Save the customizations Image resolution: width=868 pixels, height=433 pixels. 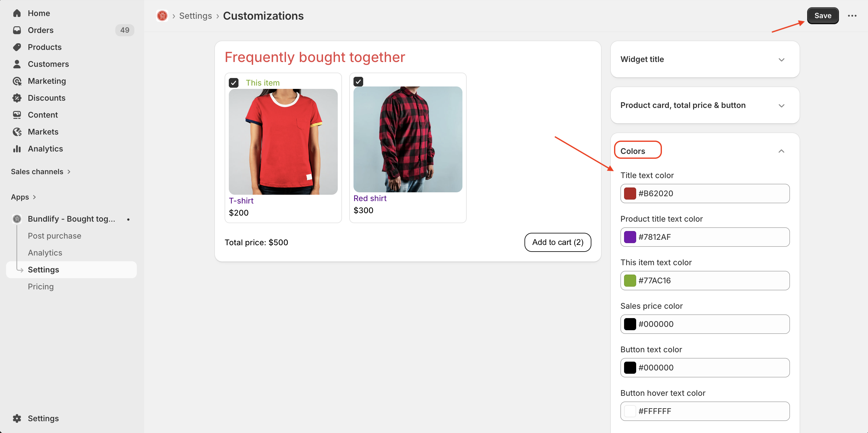[x=823, y=16]
